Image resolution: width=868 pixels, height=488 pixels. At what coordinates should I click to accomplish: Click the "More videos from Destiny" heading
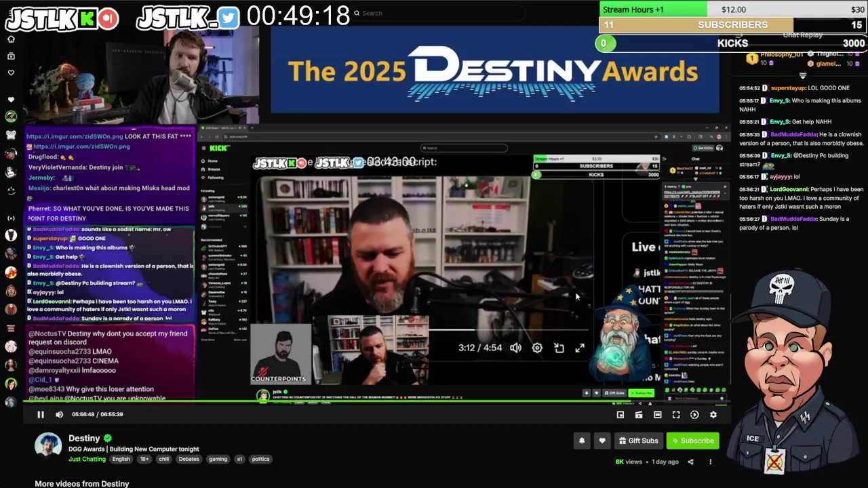(82, 483)
